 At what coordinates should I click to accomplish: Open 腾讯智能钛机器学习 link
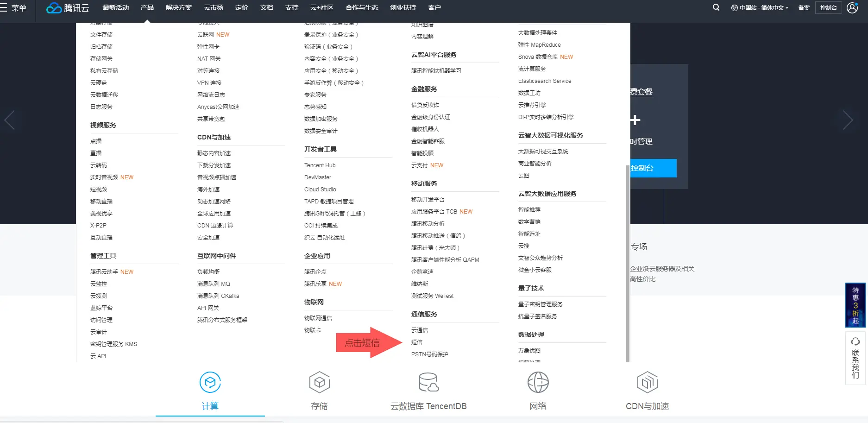[436, 71]
